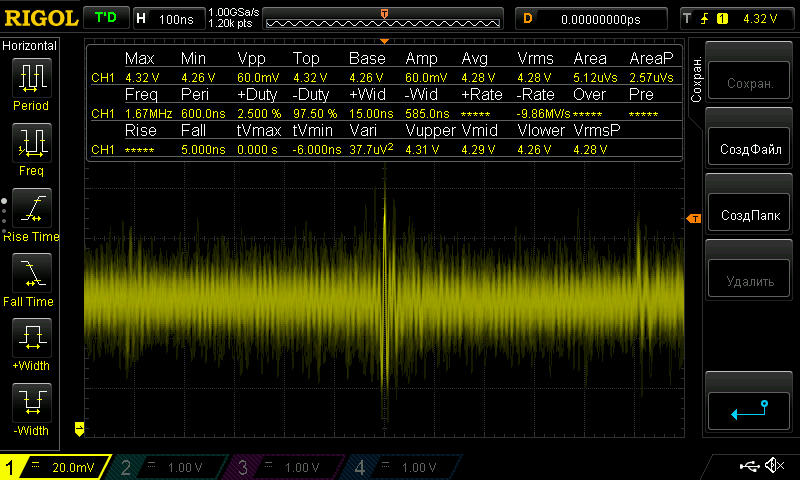Select the СоздПапк menu item
This screenshot has width=800, height=480.
pyautogui.click(x=750, y=215)
